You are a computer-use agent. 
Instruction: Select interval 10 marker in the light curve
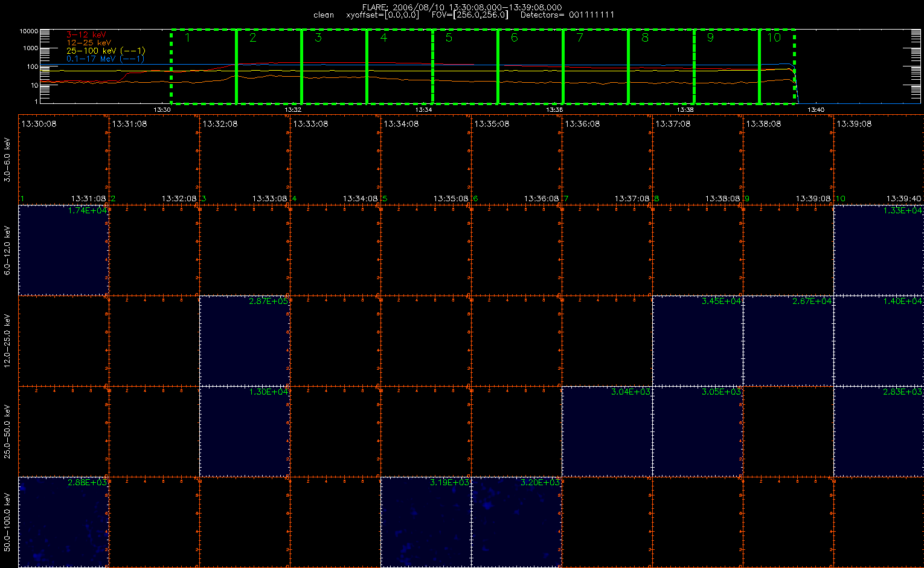coord(774,37)
